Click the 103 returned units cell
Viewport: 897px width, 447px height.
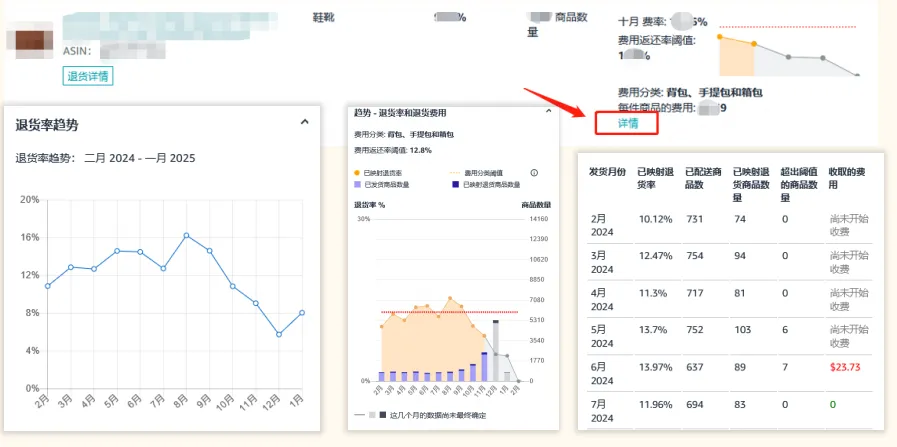(743, 330)
